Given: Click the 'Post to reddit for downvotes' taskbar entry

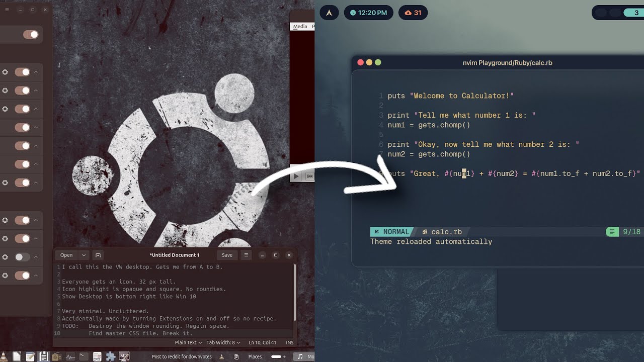Looking at the screenshot, I should [x=182, y=356].
